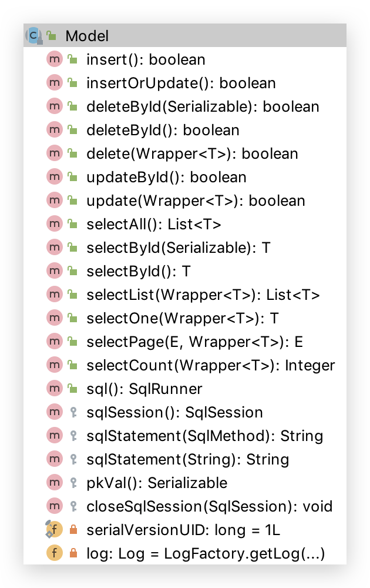Click the protected key icon beside sqlSession()
The width and height of the screenshot is (370, 588).
[73, 412]
